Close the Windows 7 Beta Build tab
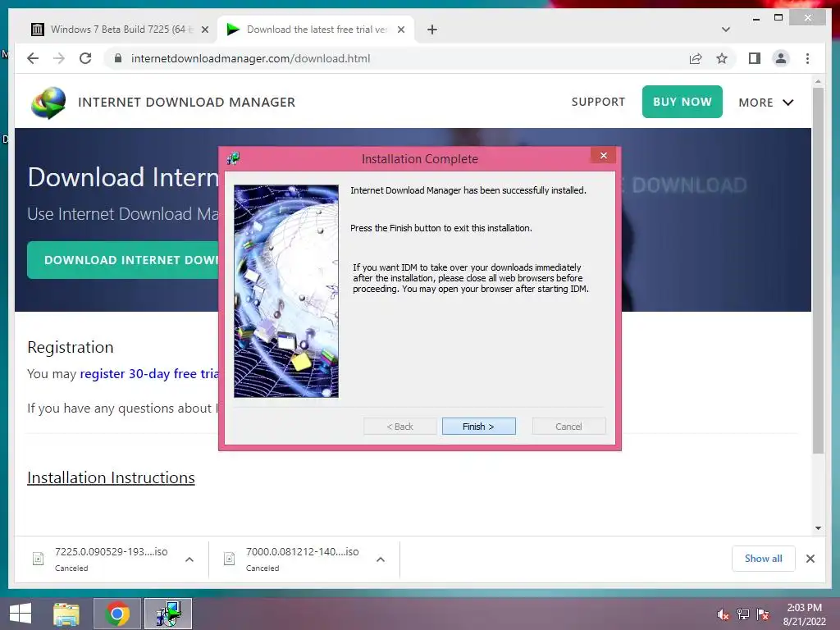The width and height of the screenshot is (840, 630). tap(204, 30)
